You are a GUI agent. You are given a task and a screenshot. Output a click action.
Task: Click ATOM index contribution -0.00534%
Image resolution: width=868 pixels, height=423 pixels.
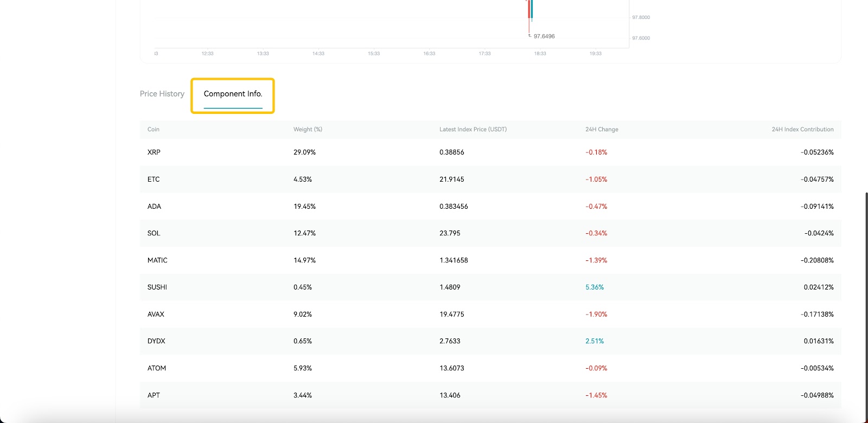tap(817, 368)
